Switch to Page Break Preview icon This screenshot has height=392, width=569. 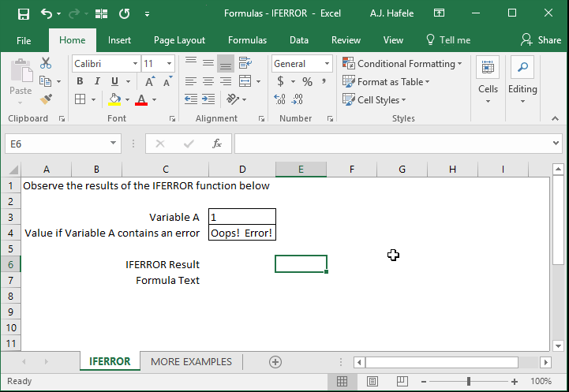(x=402, y=381)
